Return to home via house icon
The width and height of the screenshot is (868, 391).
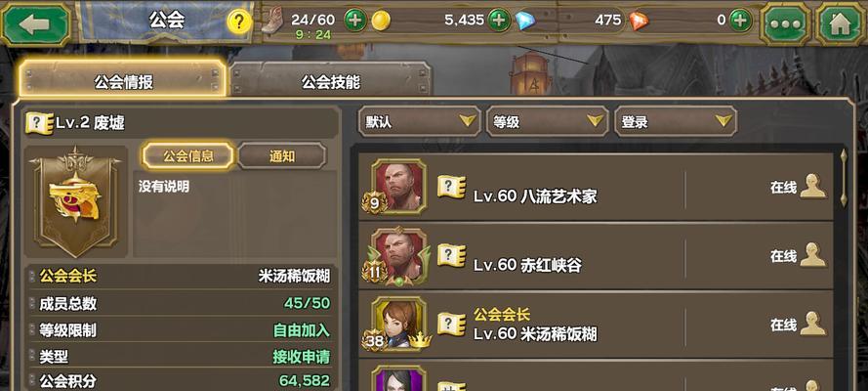pos(840,23)
